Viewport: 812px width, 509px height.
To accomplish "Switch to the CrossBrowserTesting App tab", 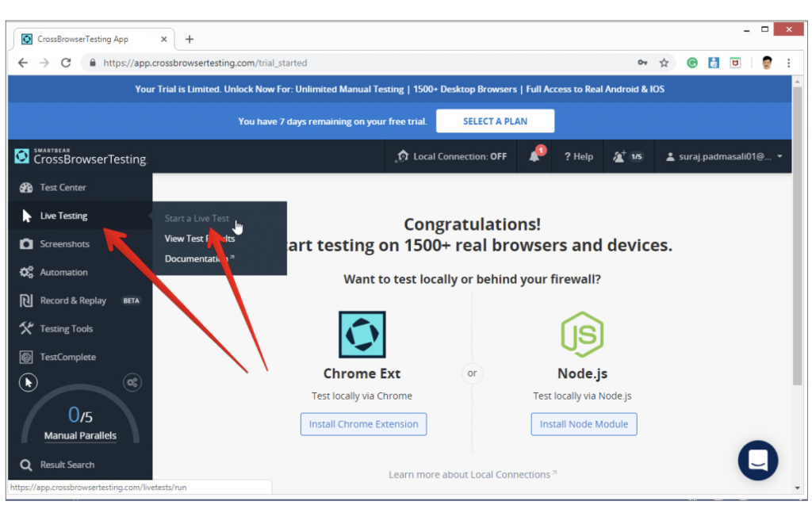I will tap(94, 40).
